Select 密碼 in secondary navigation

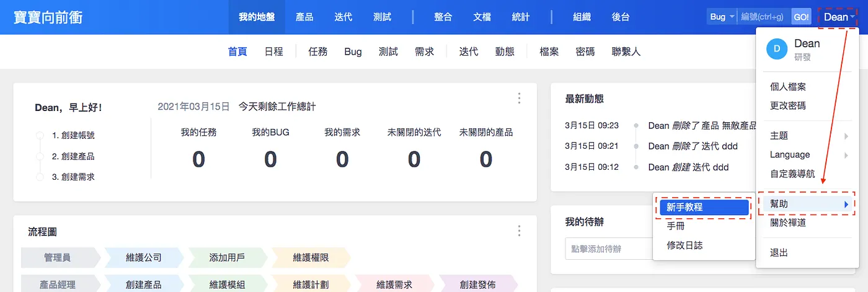click(x=585, y=51)
